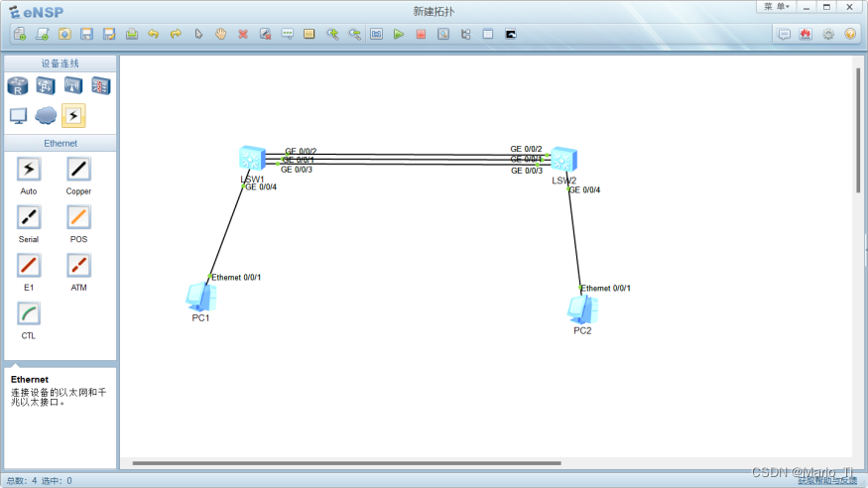Screen dimensions: 868x488
Task: Open the CLI console window icon
Action: tap(511, 35)
